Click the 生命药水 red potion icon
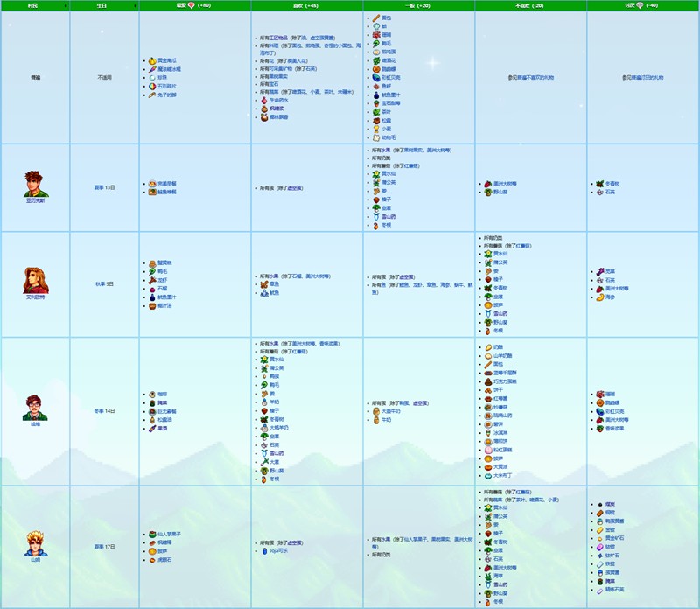Viewport: 700px width, 609px height. (x=262, y=100)
